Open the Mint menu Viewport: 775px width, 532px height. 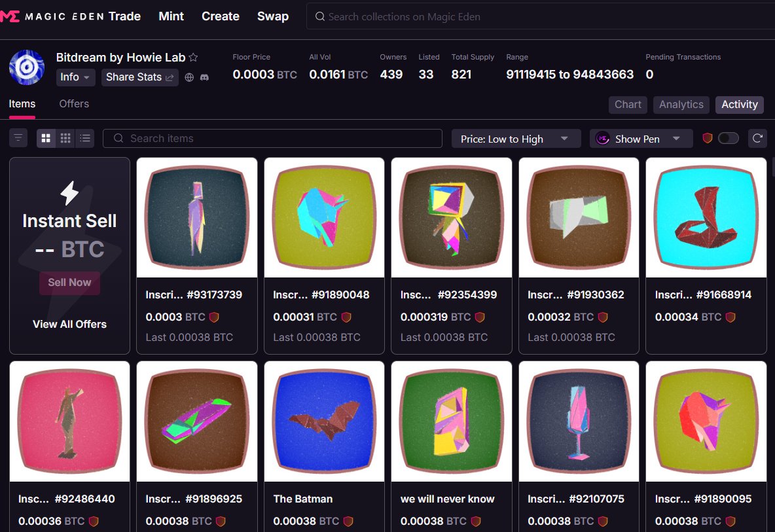click(x=171, y=16)
